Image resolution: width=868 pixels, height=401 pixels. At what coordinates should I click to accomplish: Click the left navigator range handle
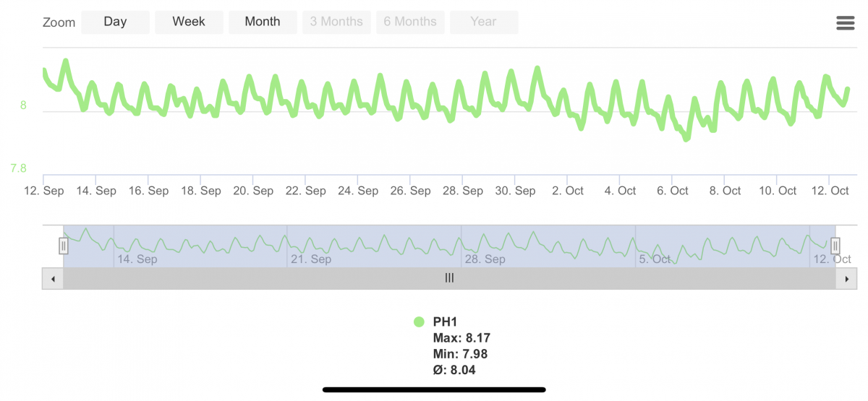tap(64, 246)
